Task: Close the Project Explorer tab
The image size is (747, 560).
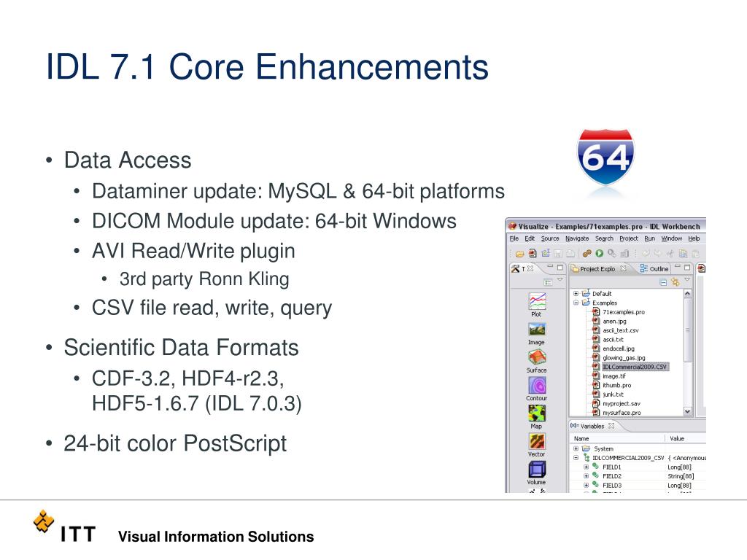Action: coord(623,268)
